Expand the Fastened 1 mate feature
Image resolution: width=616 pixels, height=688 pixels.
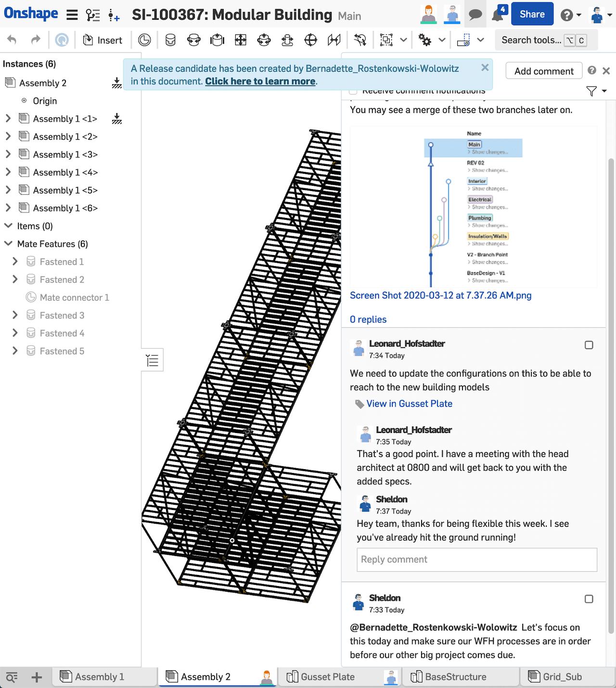14,261
